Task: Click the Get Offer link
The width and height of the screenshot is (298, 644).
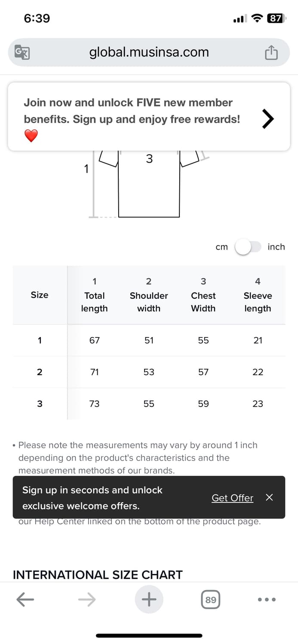Action: pos(232,498)
